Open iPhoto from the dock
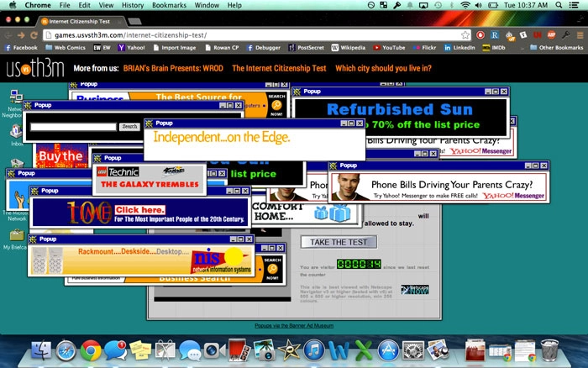This screenshot has height=368, width=588. coord(264,350)
